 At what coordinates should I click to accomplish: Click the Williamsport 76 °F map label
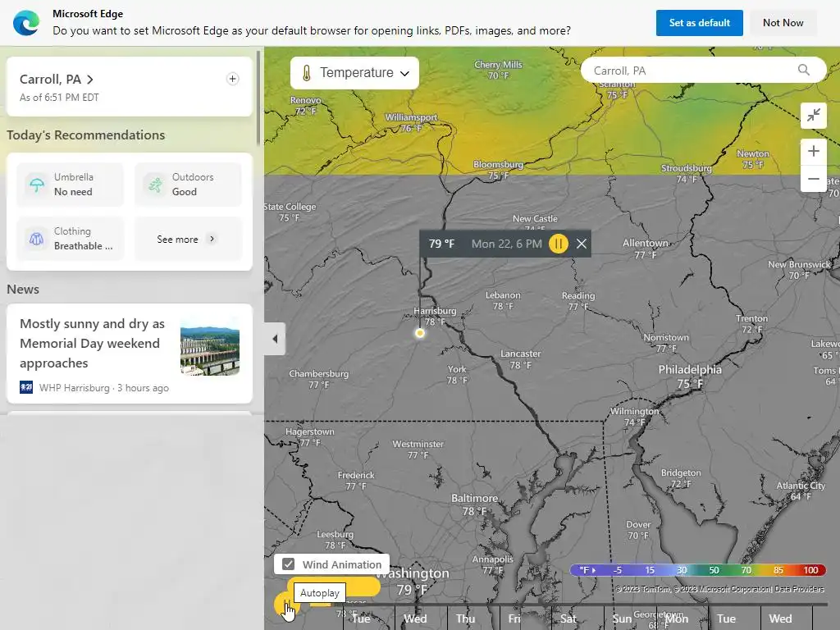click(x=411, y=123)
